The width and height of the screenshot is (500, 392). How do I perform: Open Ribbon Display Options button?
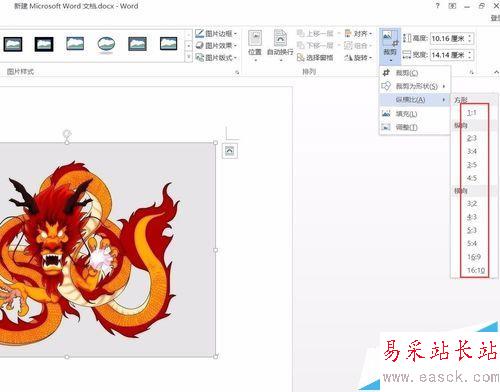coord(452,6)
